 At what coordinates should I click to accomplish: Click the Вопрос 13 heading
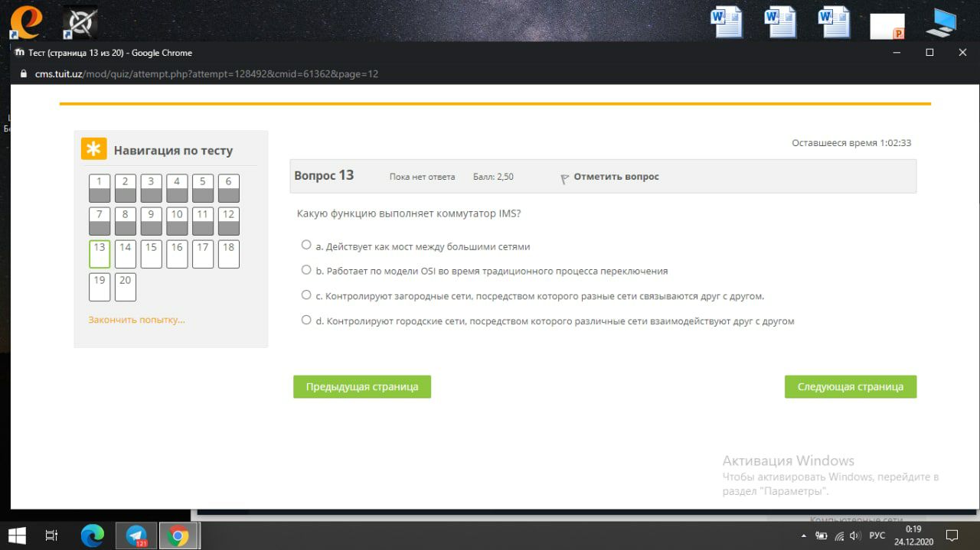coord(324,175)
